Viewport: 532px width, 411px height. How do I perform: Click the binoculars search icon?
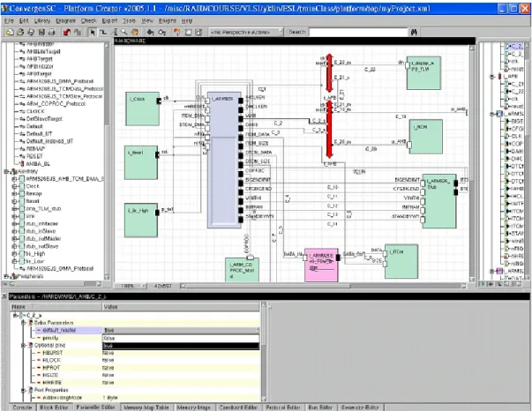[414, 33]
